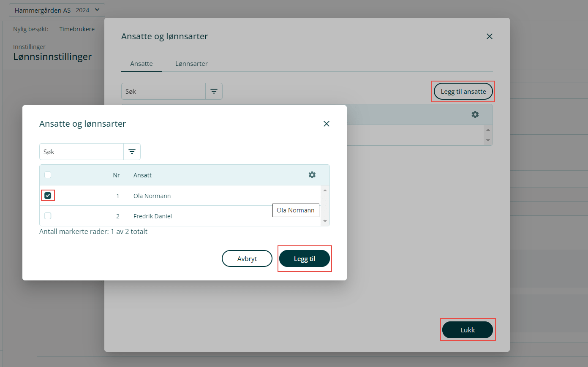Switch to the Lønnsarter tab
The width and height of the screenshot is (588, 367).
click(x=191, y=64)
